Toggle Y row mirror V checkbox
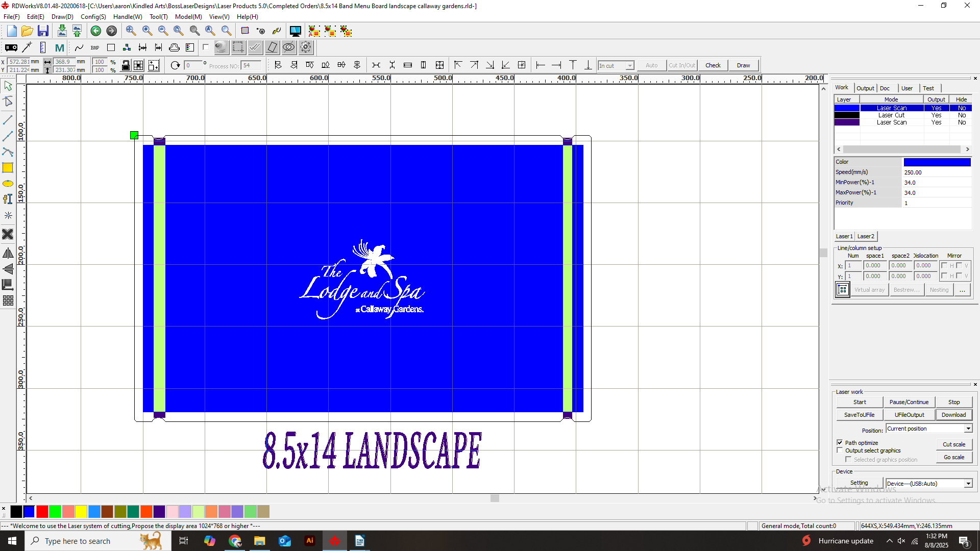 point(960,276)
